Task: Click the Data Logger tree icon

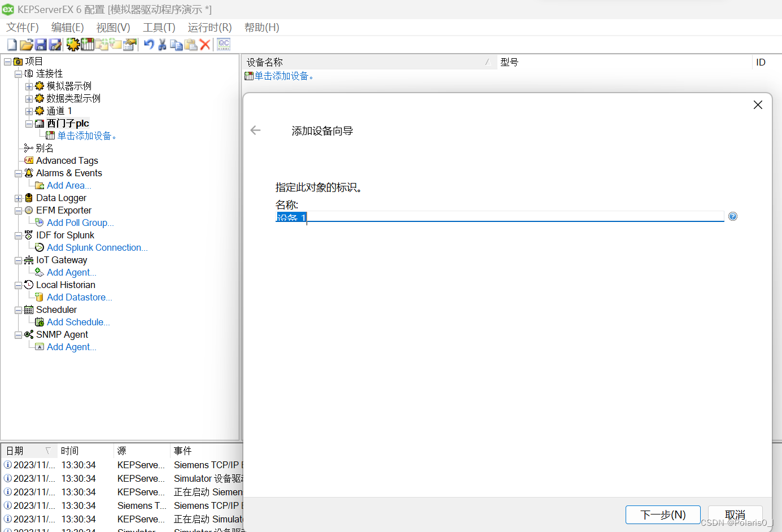Action: [29, 198]
